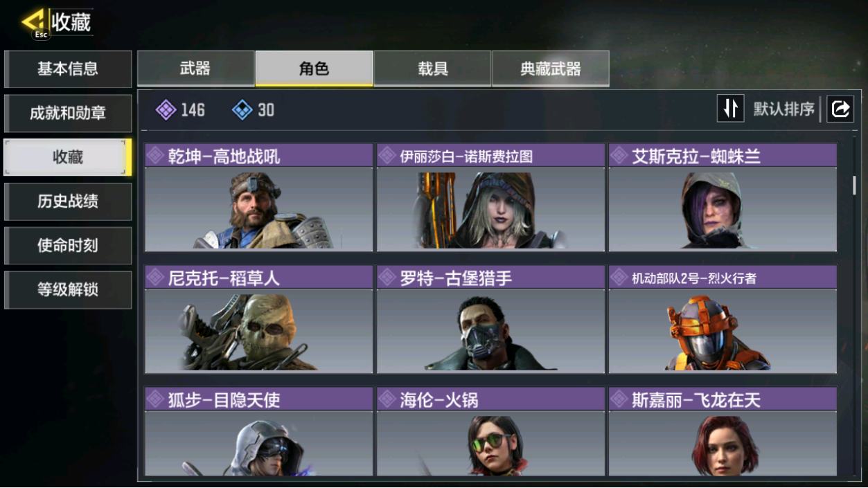Toggle sort order with the arrows icon
This screenshot has width=868, height=488.
click(730, 109)
